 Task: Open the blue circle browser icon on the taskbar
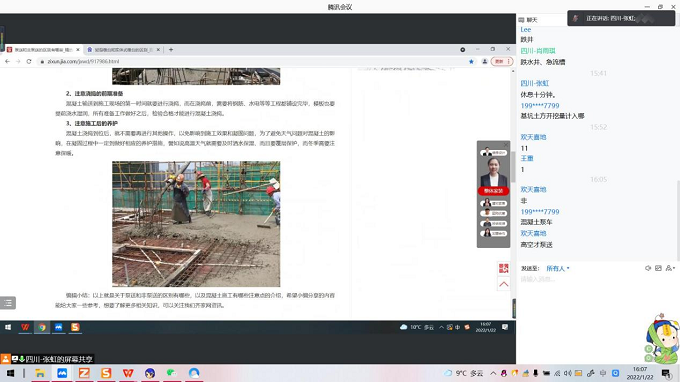pyautogui.click(x=194, y=373)
